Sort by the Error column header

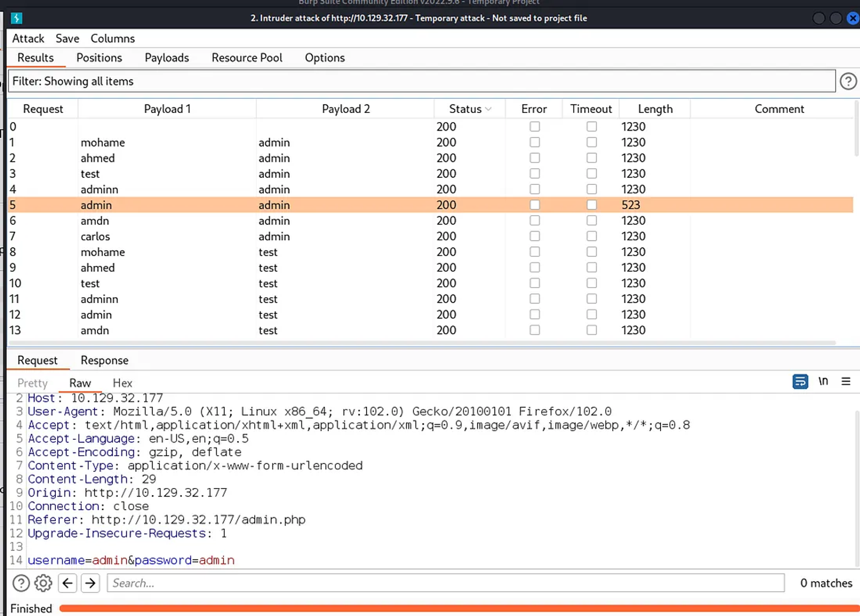(534, 109)
